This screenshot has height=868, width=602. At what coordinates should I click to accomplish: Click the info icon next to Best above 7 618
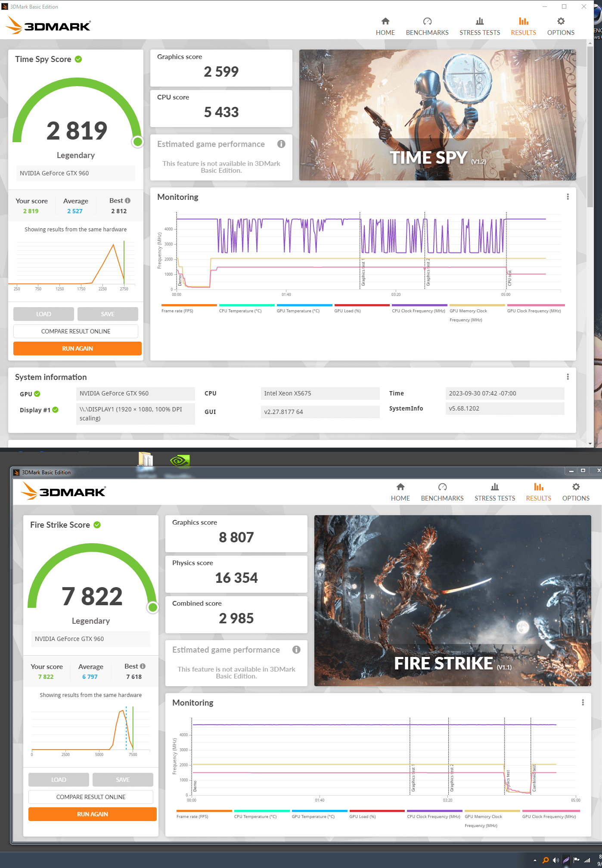click(x=143, y=666)
